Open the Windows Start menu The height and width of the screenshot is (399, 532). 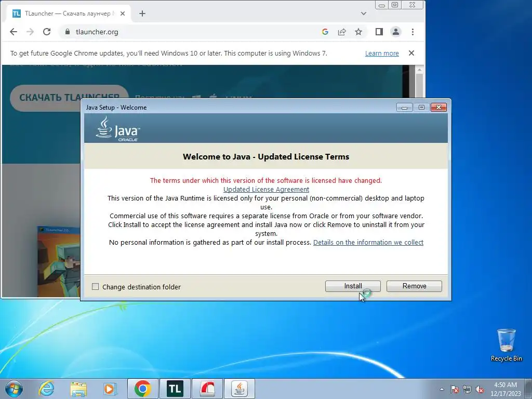click(x=14, y=389)
